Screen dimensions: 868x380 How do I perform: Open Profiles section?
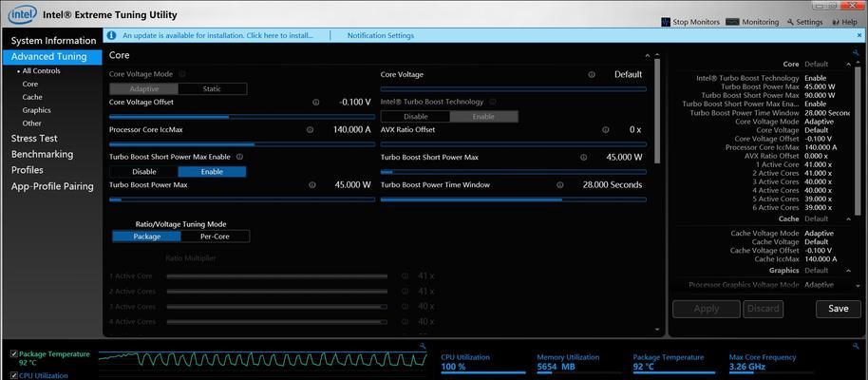[28, 170]
